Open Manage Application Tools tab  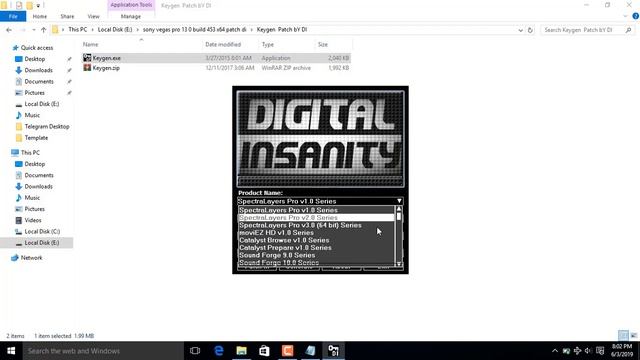(131, 16)
